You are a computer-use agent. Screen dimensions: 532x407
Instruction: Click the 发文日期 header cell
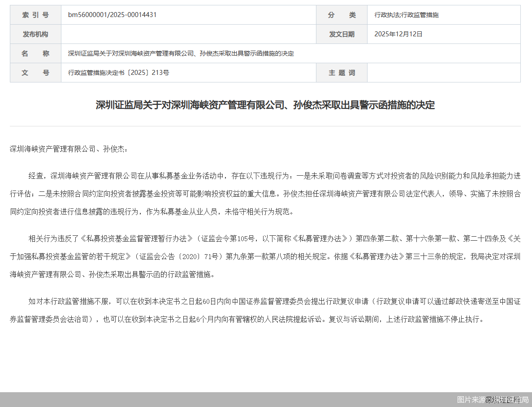click(342, 34)
